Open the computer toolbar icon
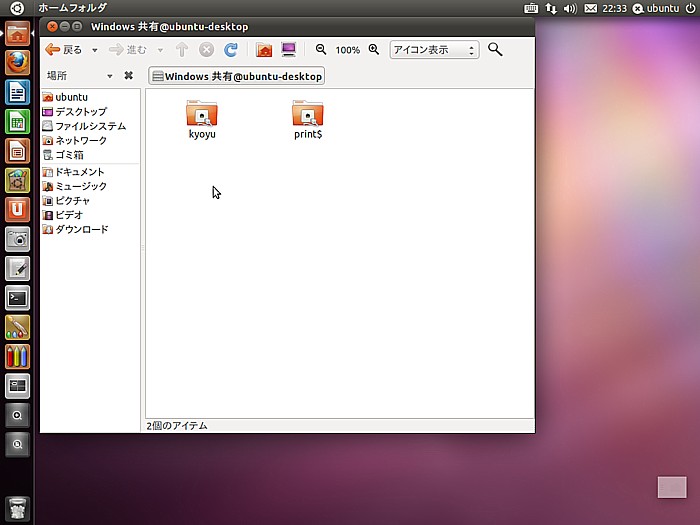This screenshot has width=700, height=525. click(289, 50)
